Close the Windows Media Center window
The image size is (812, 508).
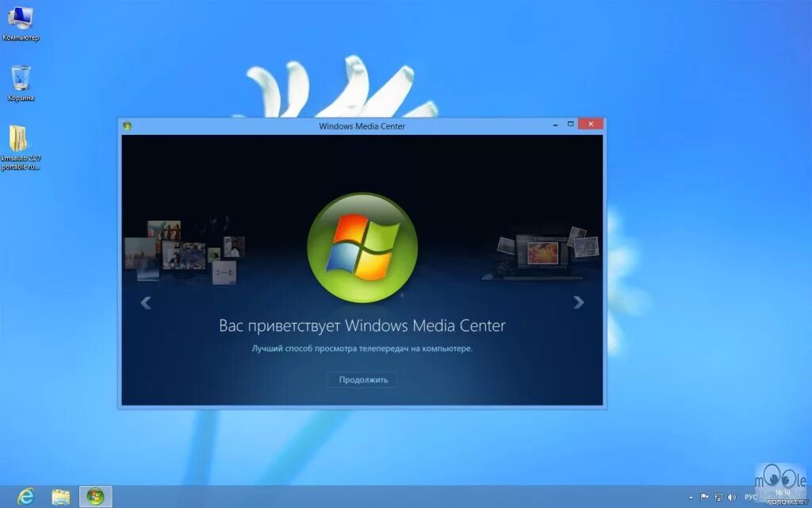tap(590, 124)
